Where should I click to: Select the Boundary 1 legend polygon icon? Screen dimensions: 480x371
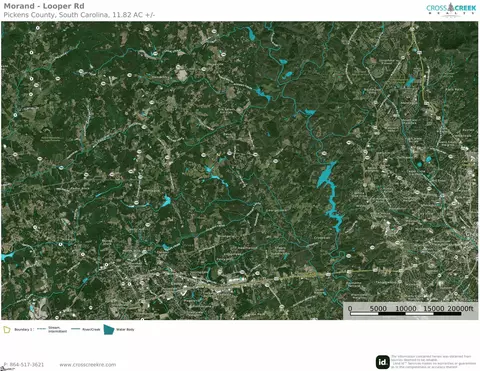coord(7,330)
